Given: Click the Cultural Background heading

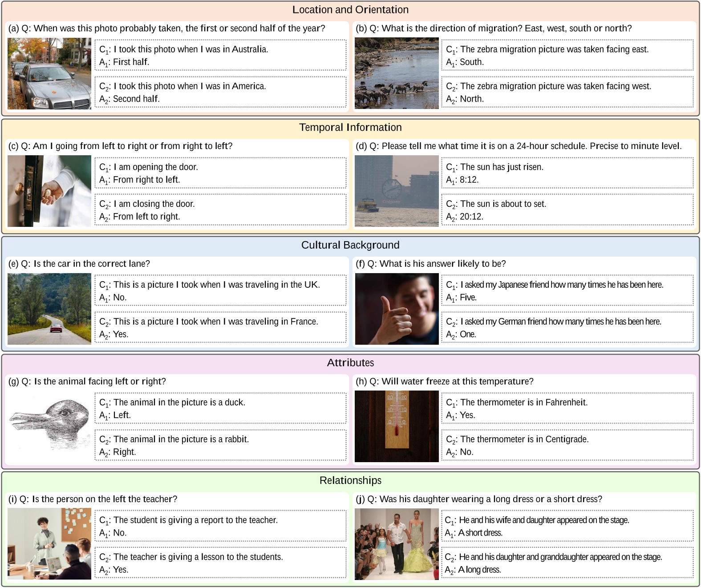Looking at the screenshot, I should click(x=350, y=245).
